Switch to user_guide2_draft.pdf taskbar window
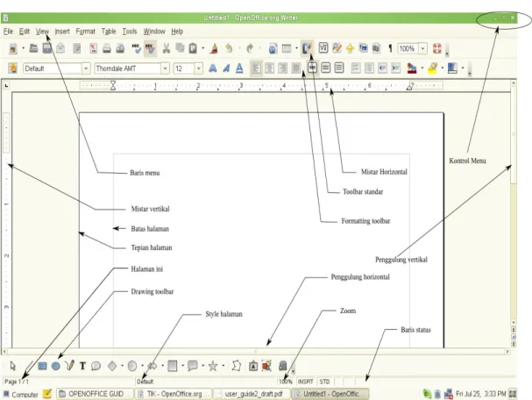This screenshot has width=532, height=400. (252, 394)
